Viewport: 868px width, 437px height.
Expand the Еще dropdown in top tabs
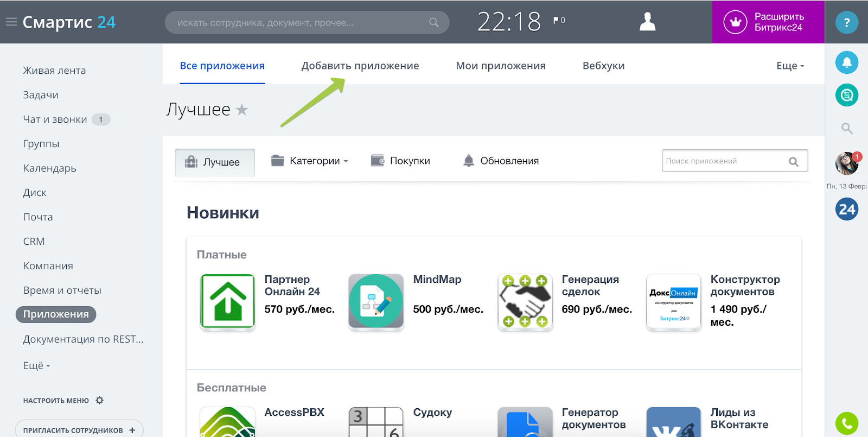(790, 66)
